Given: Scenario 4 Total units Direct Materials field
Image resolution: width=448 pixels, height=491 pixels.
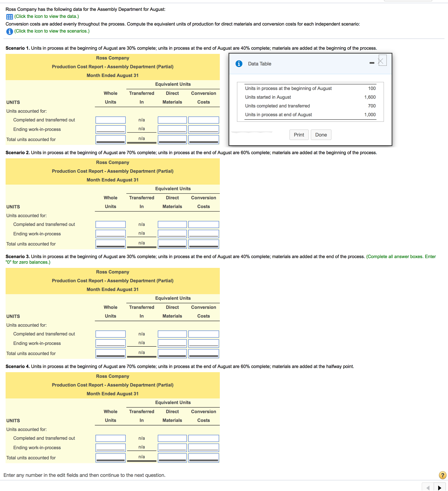Looking at the screenshot, I should point(172,458).
